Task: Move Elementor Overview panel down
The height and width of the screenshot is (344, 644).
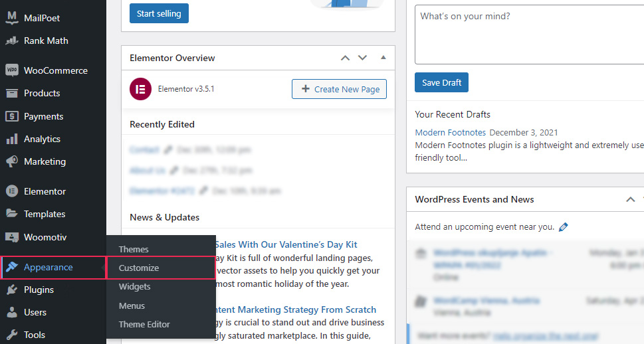Action: [362, 58]
